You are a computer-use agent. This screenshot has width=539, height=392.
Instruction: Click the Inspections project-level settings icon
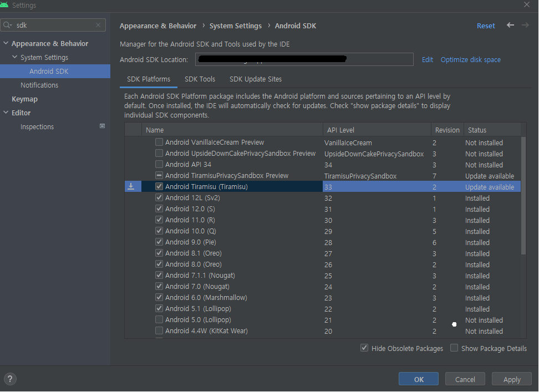coord(102,126)
